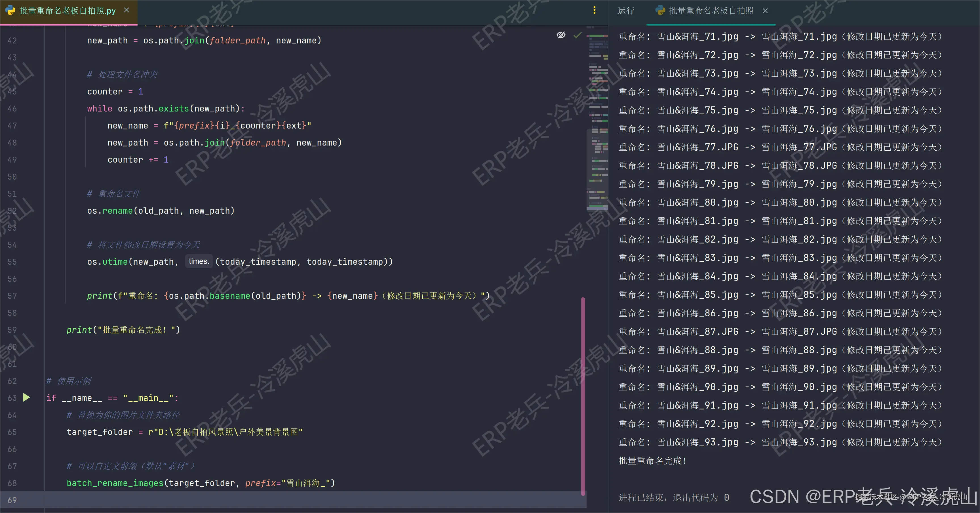Toggle breakpoint on line number 46
This screenshot has height=513, width=980.
click(12, 108)
